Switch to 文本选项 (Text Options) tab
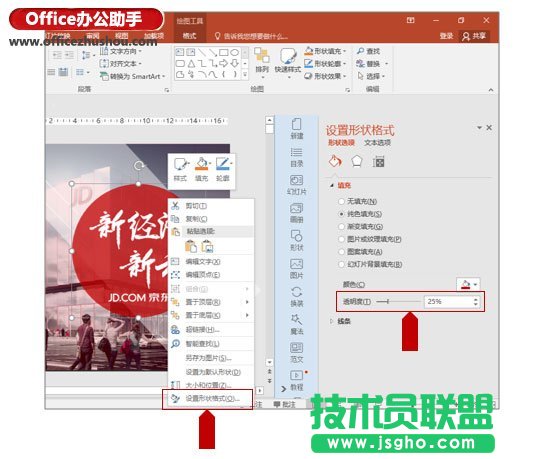 point(377,142)
